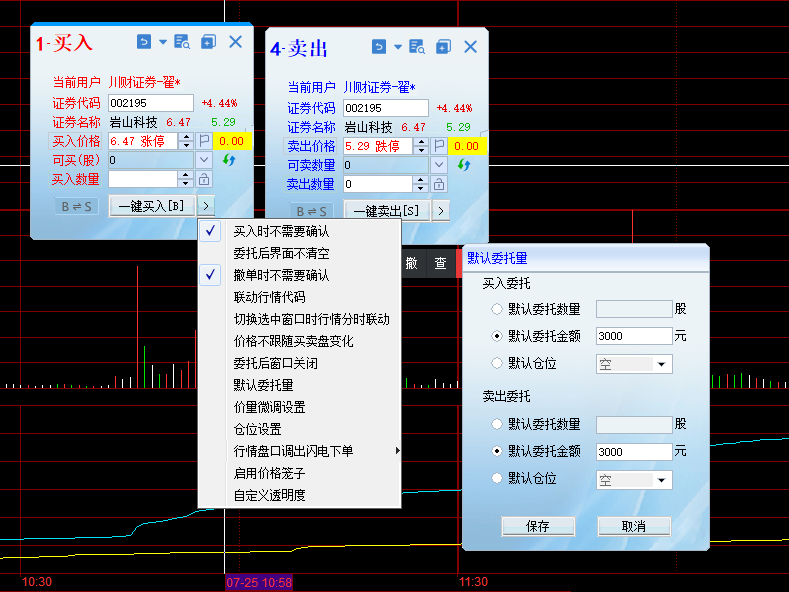Click the B⇌S switch button in 买入 window

click(x=76, y=206)
